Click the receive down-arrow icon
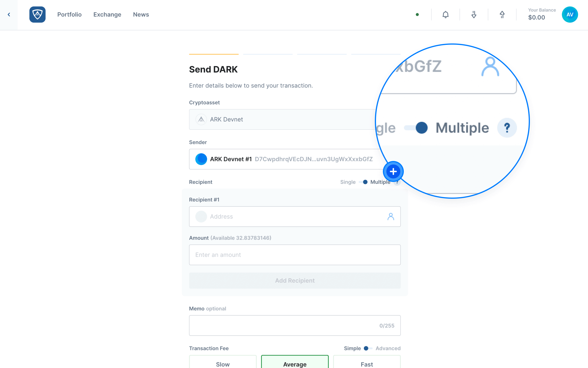 pos(474,14)
